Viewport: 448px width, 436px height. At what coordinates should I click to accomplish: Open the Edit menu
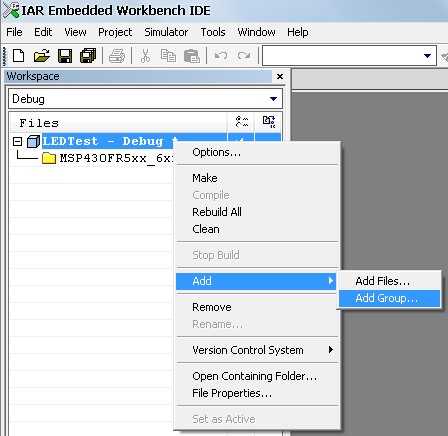[x=43, y=32]
